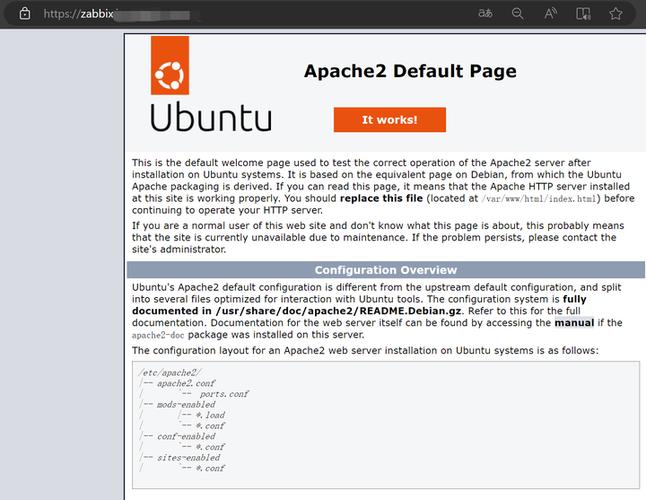The height and width of the screenshot is (500, 646).
Task: Click the replace this file bold text
Action: (x=382, y=198)
